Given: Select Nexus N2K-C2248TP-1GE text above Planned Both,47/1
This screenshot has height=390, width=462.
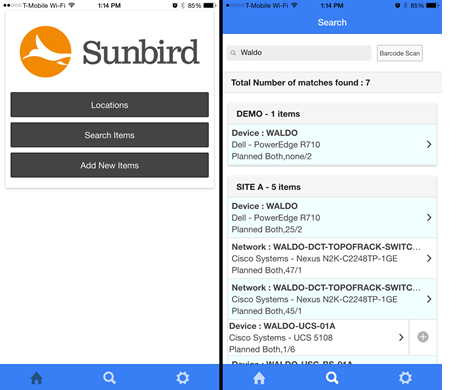Looking at the screenshot, I should [347, 259].
